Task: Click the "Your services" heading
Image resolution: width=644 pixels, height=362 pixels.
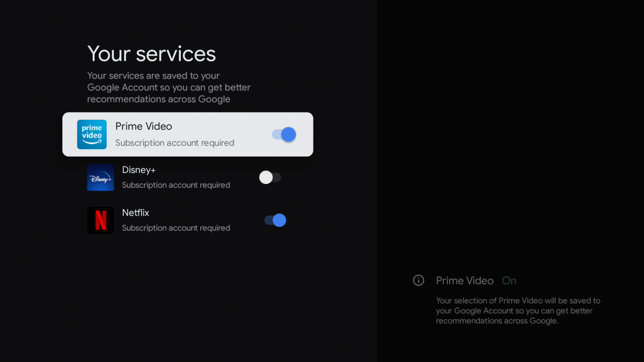Action: pos(151,54)
